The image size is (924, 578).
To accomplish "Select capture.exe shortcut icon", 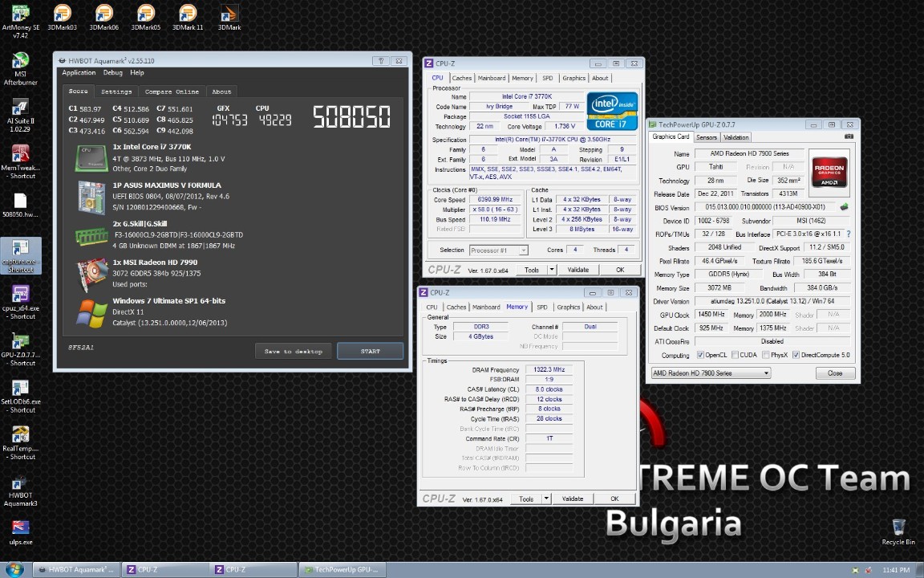I will coord(21,255).
